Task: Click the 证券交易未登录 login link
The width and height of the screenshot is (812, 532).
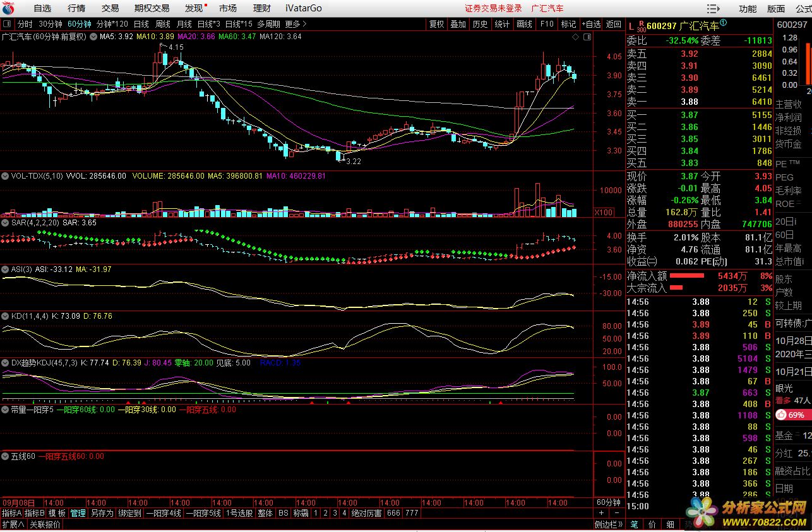Action: tap(493, 8)
